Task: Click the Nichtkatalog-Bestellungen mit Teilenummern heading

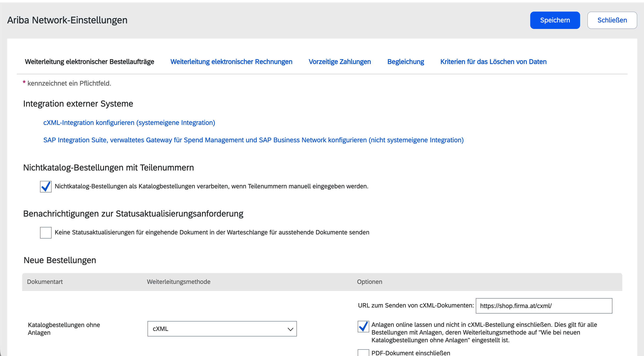Action: [108, 167]
